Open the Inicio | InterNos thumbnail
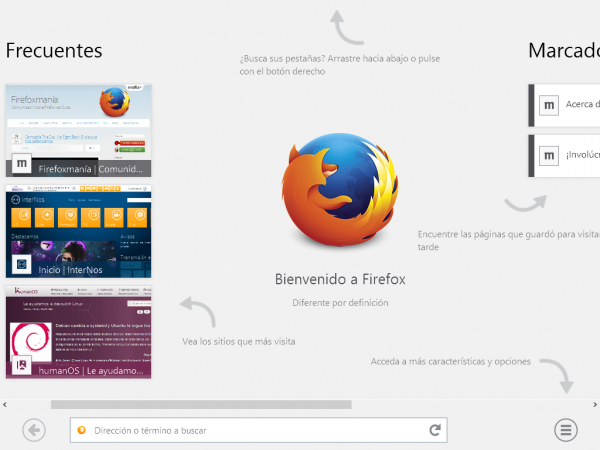The width and height of the screenshot is (600, 450). [x=78, y=232]
